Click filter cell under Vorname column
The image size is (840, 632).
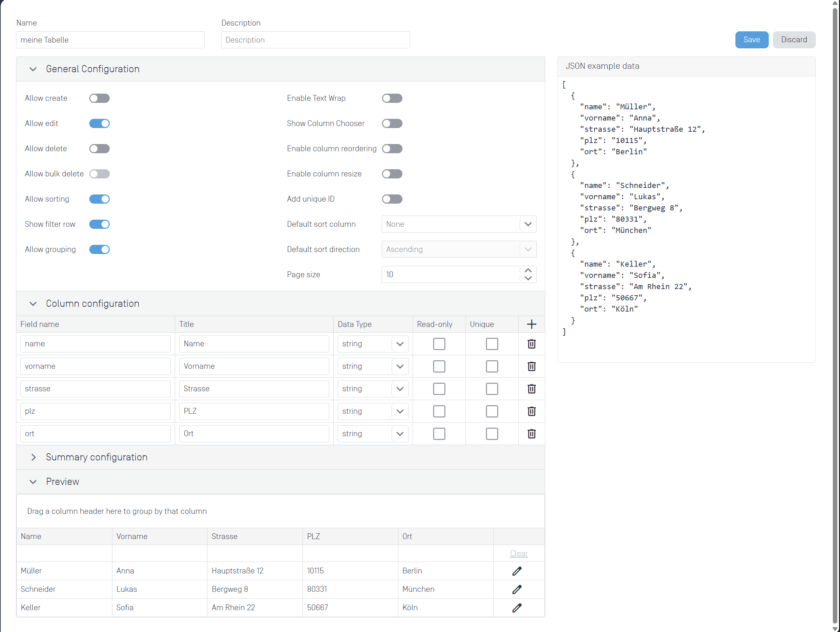159,553
